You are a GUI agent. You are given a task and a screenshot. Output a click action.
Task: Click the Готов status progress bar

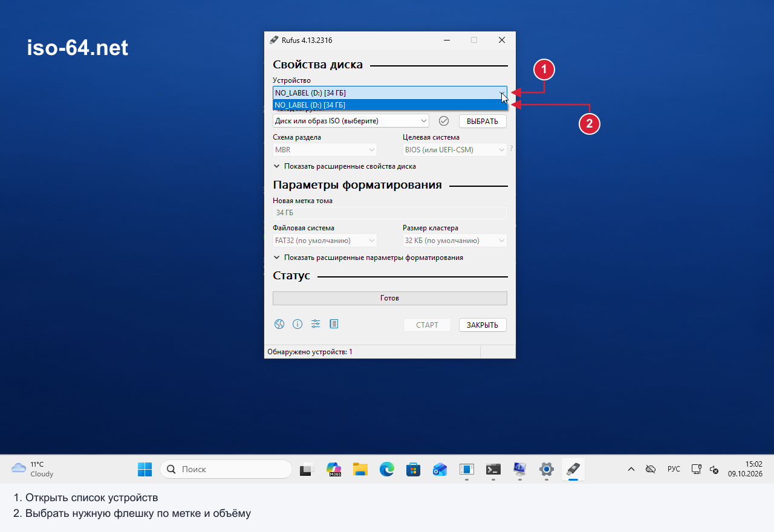[390, 298]
